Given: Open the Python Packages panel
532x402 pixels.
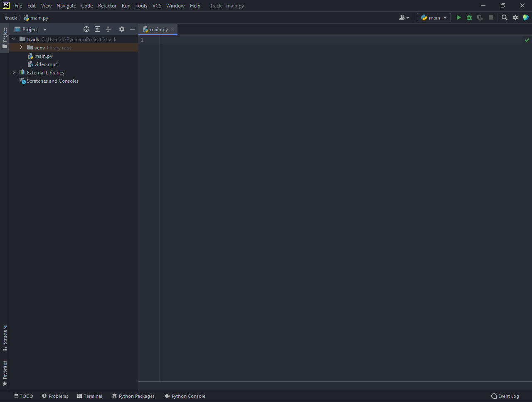Looking at the screenshot, I should point(133,396).
